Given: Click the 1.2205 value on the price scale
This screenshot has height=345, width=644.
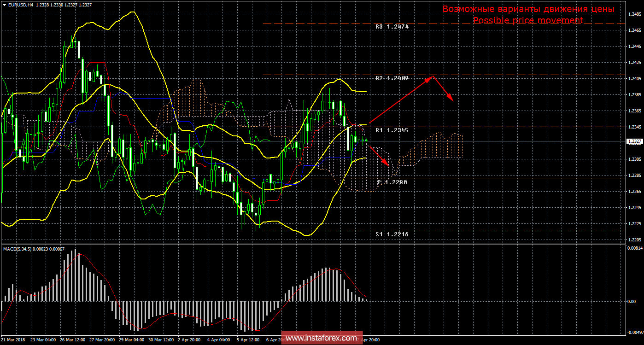Looking at the screenshot, I should (635, 240).
